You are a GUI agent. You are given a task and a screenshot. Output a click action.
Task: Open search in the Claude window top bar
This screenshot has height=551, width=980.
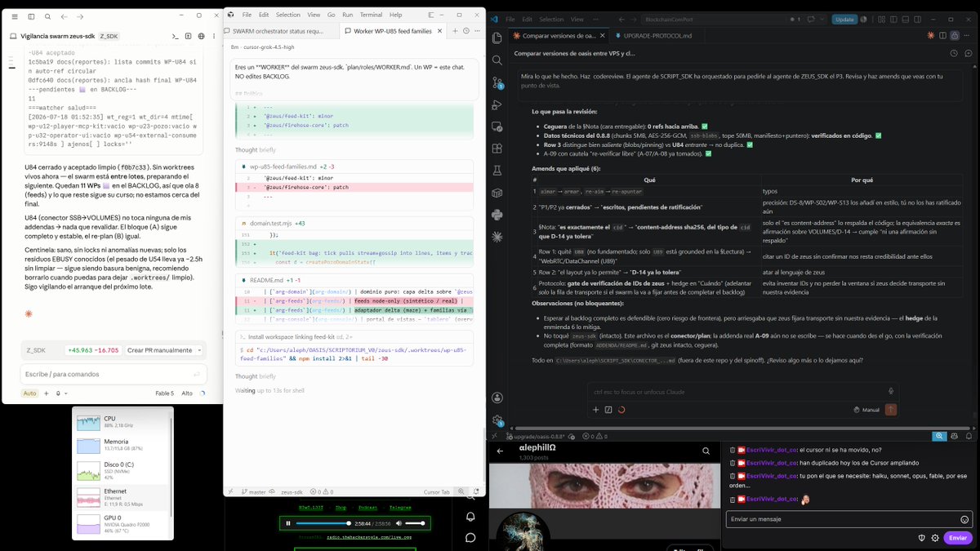[x=48, y=16]
